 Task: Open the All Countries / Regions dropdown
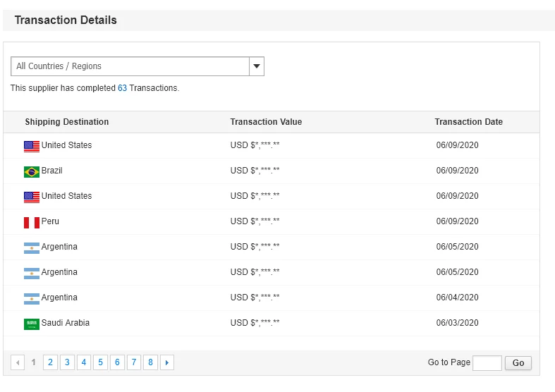coord(130,66)
